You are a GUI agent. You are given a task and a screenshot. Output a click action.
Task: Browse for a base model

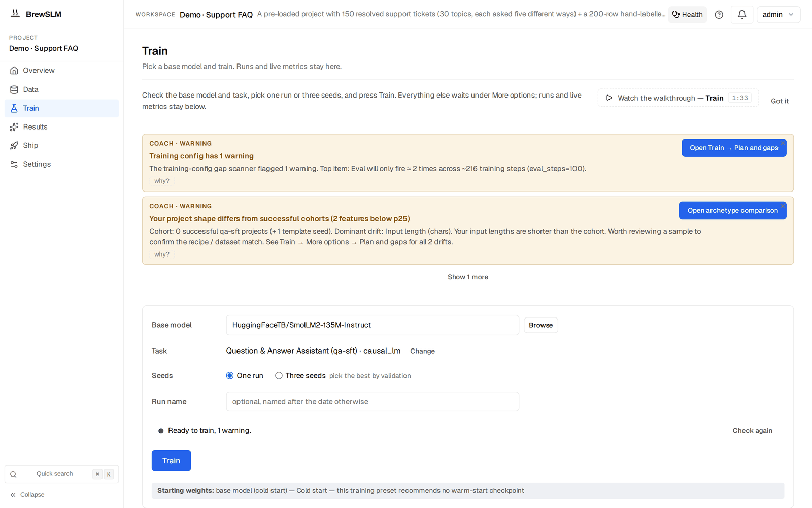pyautogui.click(x=540, y=325)
